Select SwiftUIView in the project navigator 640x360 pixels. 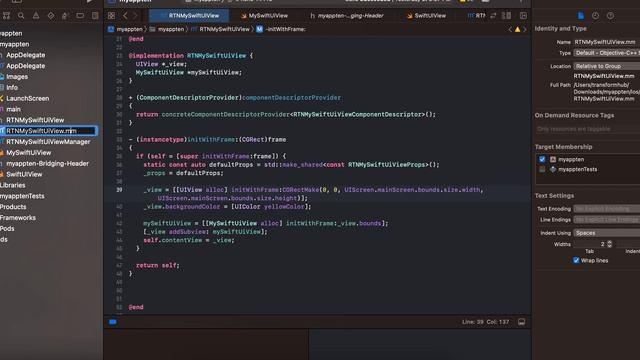click(24, 174)
